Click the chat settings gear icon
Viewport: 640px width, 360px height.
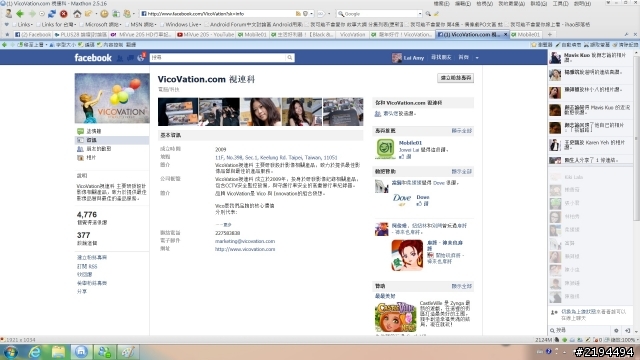coord(616,331)
